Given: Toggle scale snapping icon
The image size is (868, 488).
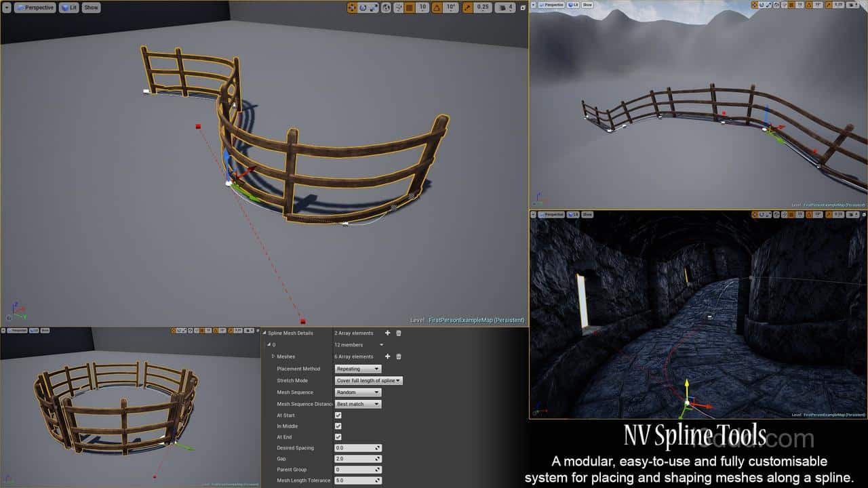Looking at the screenshot, I should 467,7.
